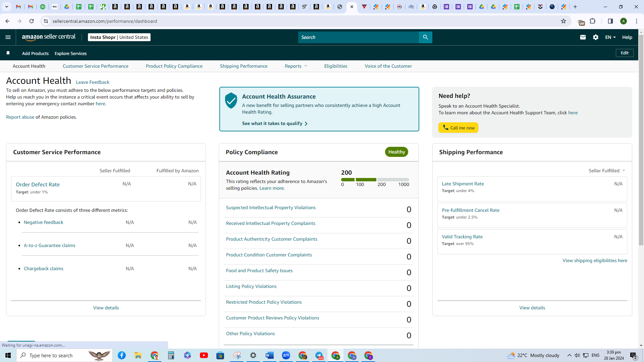The width and height of the screenshot is (644, 362).
Task: Open View details under Customer Service Performance
Action: [x=106, y=308]
